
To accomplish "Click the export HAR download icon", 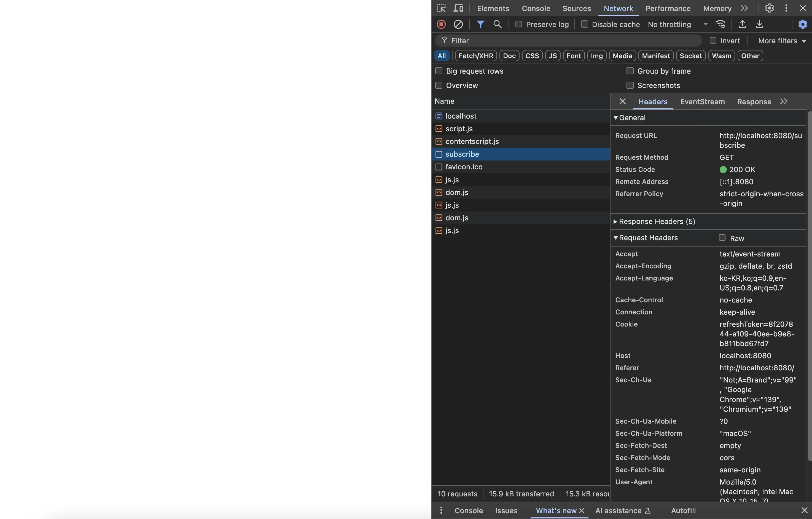I will pos(759,24).
